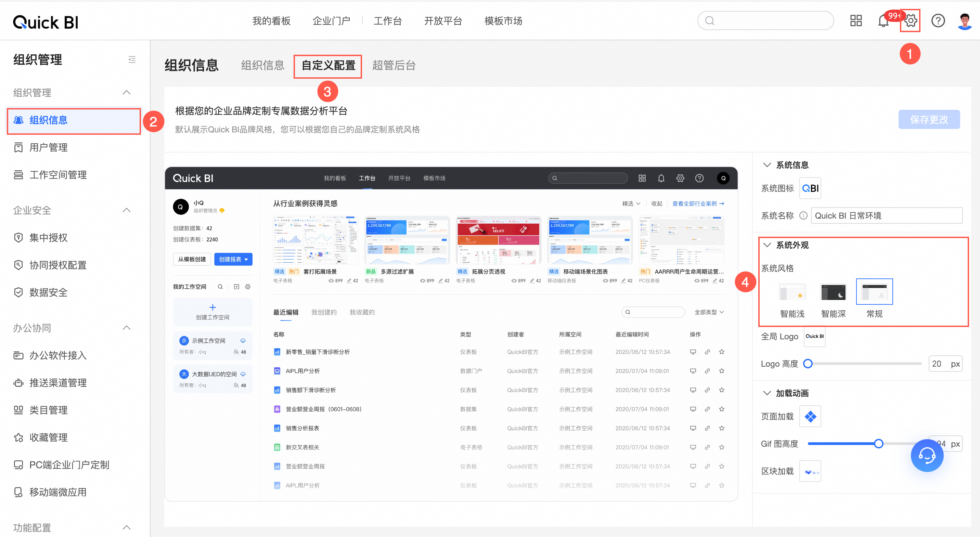Click the Logo 高度 slider handle
The height and width of the screenshot is (537, 980).
tap(808, 364)
